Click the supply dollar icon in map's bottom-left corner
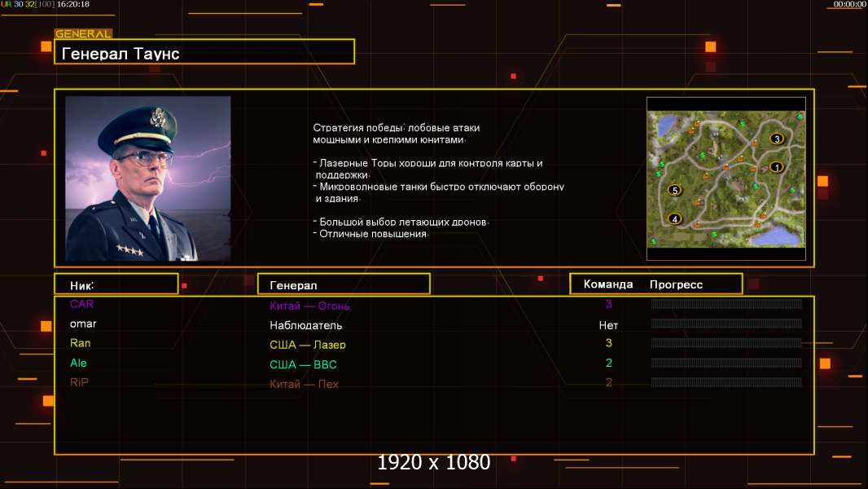Screen dimensions: 868x489 pyautogui.click(x=653, y=242)
